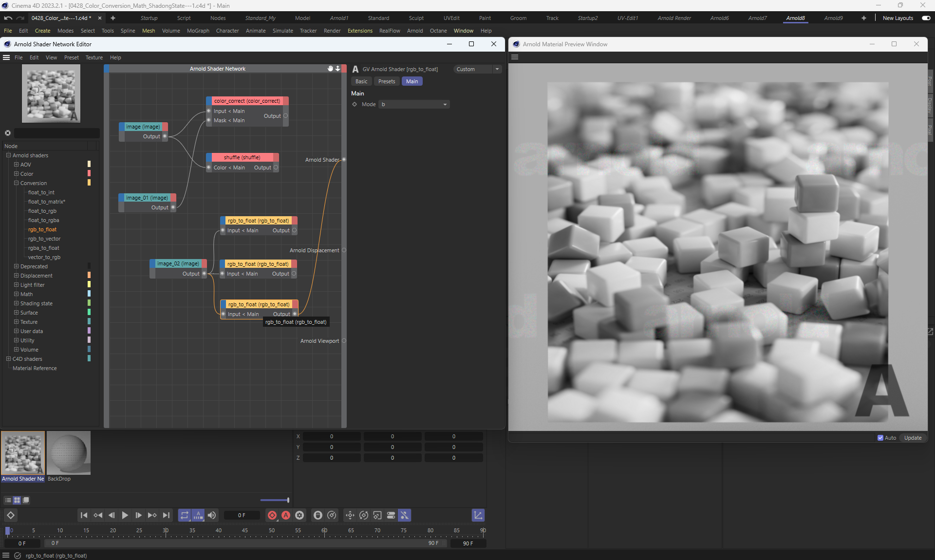Toggle autokeying button

286,515
